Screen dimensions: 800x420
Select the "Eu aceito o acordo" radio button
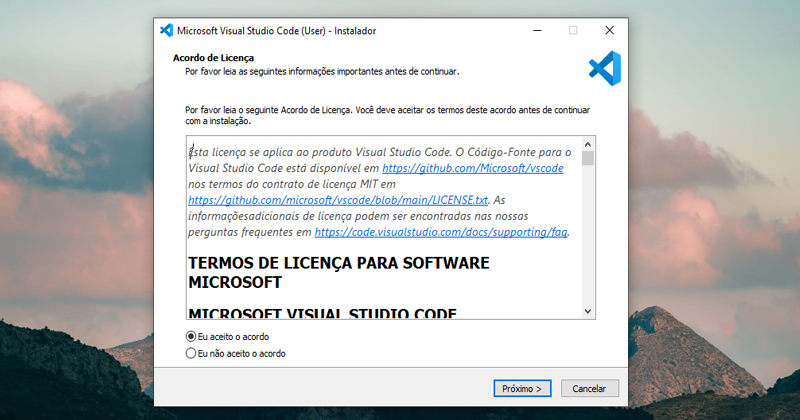[191, 337]
